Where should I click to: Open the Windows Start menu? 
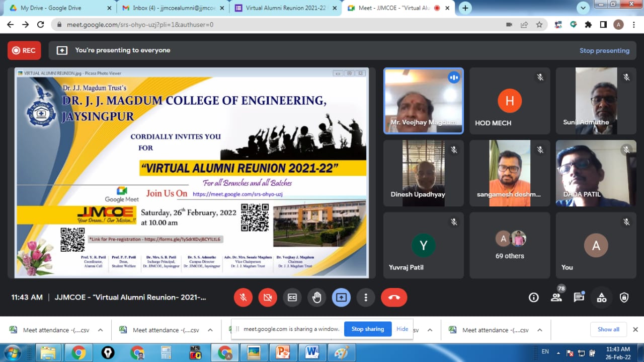click(x=13, y=352)
